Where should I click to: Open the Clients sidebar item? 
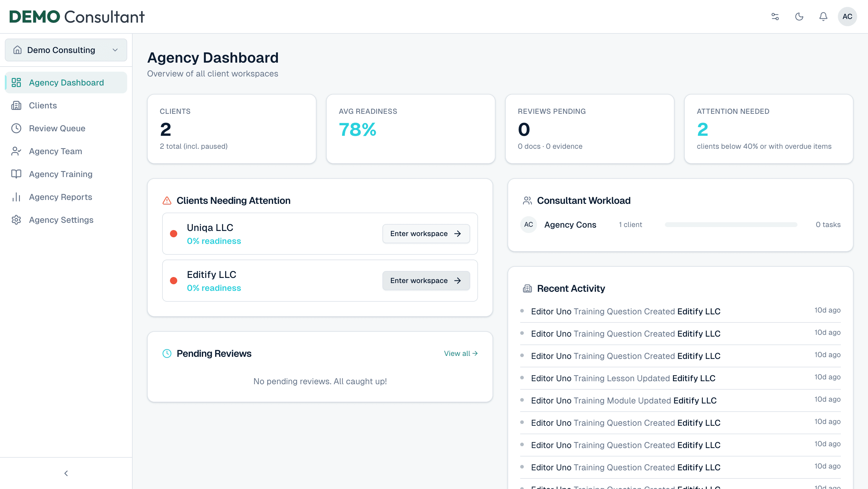[x=66, y=105]
